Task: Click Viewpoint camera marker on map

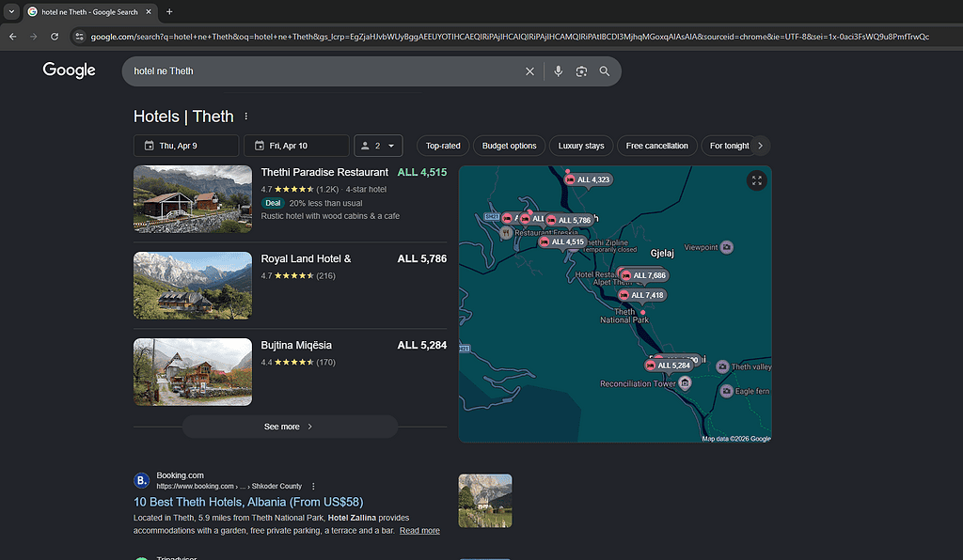Action: click(727, 247)
